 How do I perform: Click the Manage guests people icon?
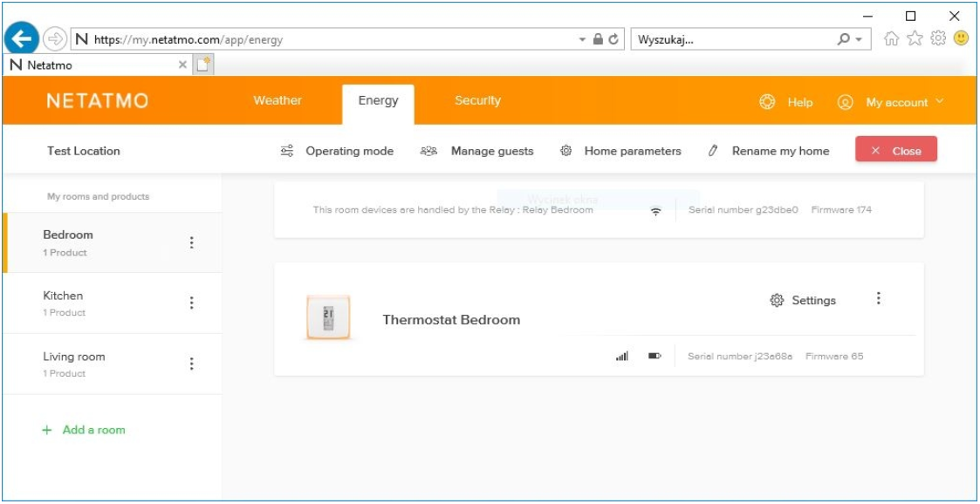click(428, 151)
